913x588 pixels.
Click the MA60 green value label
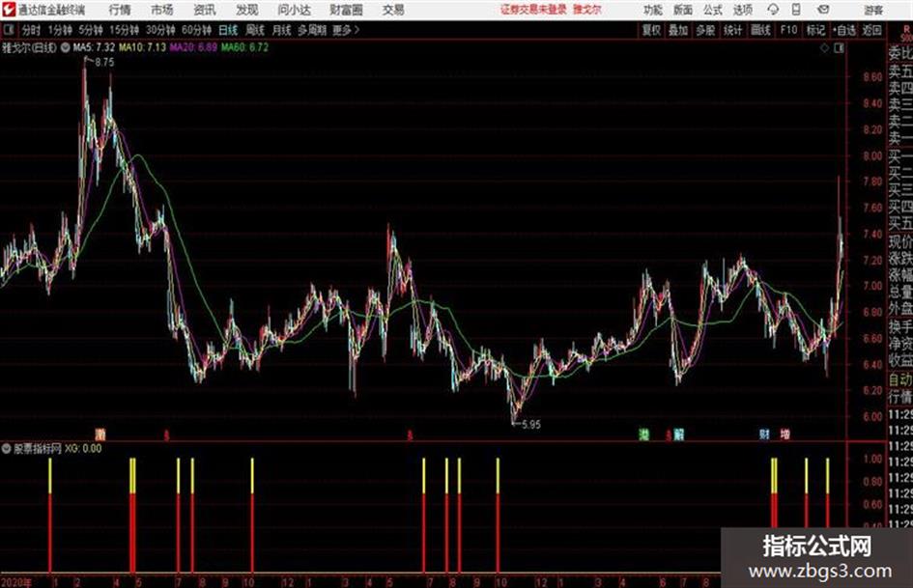click(x=244, y=47)
